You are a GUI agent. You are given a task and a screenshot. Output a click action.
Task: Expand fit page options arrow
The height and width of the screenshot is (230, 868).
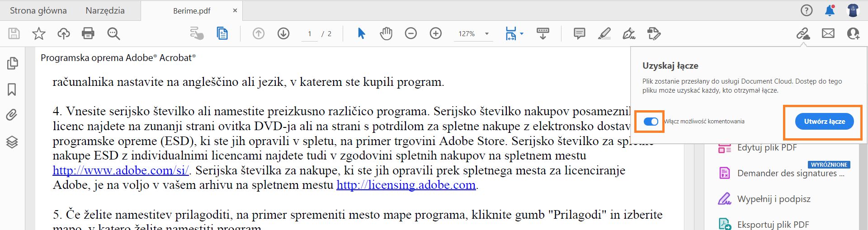(x=522, y=33)
